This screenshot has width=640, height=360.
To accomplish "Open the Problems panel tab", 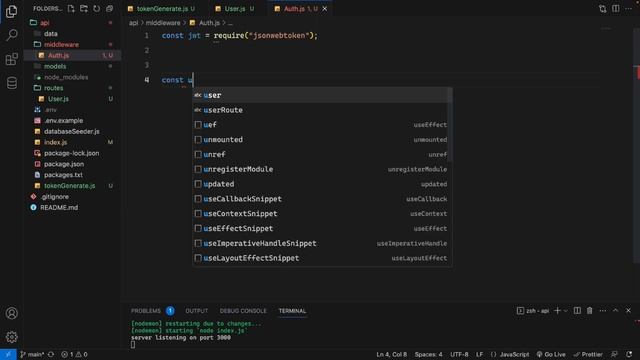I will pyautogui.click(x=152, y=311).
